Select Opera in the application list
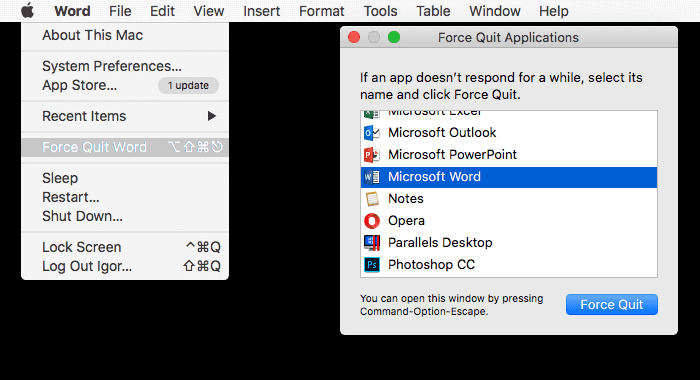Image resolution: width=700 pixels, height=380 pixels. (509, 221)
